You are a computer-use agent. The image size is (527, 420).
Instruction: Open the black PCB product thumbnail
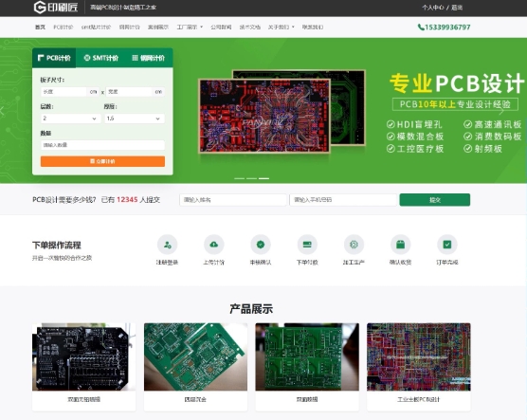(x=84, y=356)
